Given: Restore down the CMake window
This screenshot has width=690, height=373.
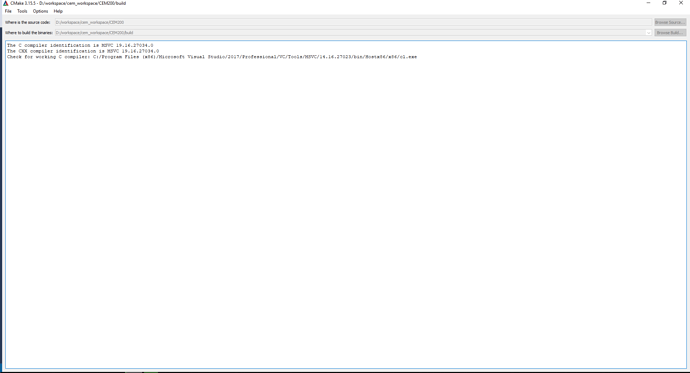Looking at the screenshot, I should (664, 3).
